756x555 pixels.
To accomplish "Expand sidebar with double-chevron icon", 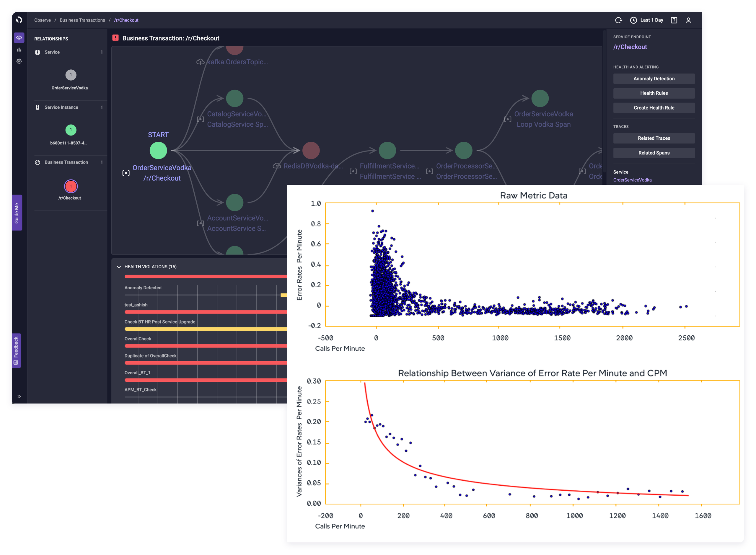I will pos(19,396).
